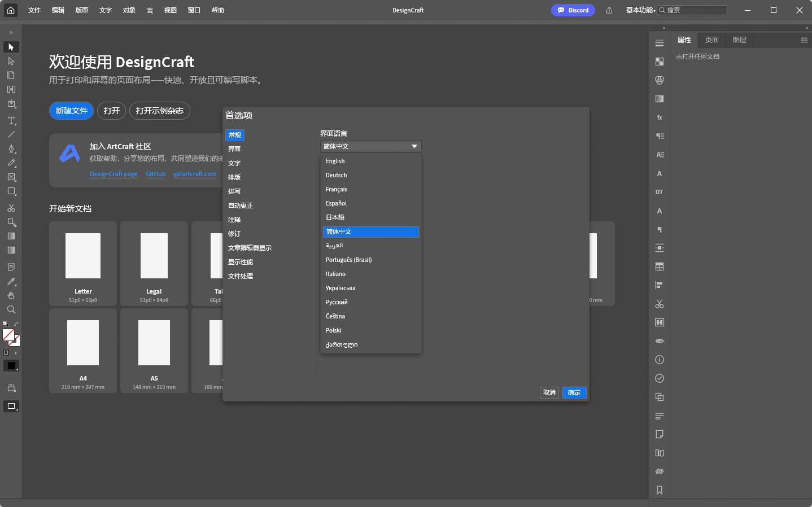Click the share icon beside Discord
The image size is (812, 507).
(x=609, y=10)
